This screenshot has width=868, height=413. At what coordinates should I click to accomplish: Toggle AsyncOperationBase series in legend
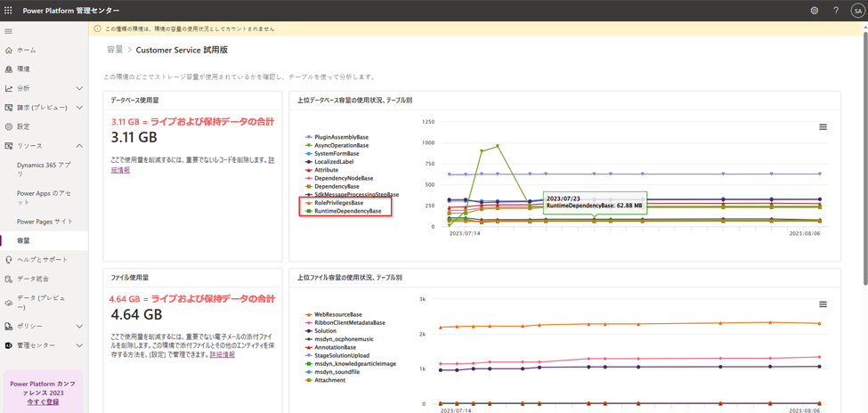click(337, 145)
